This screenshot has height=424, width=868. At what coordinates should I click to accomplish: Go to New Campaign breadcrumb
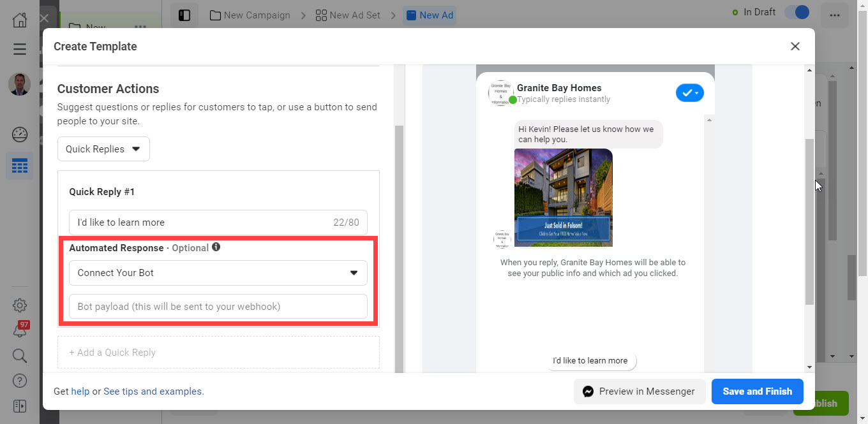[x=250, y=15]
